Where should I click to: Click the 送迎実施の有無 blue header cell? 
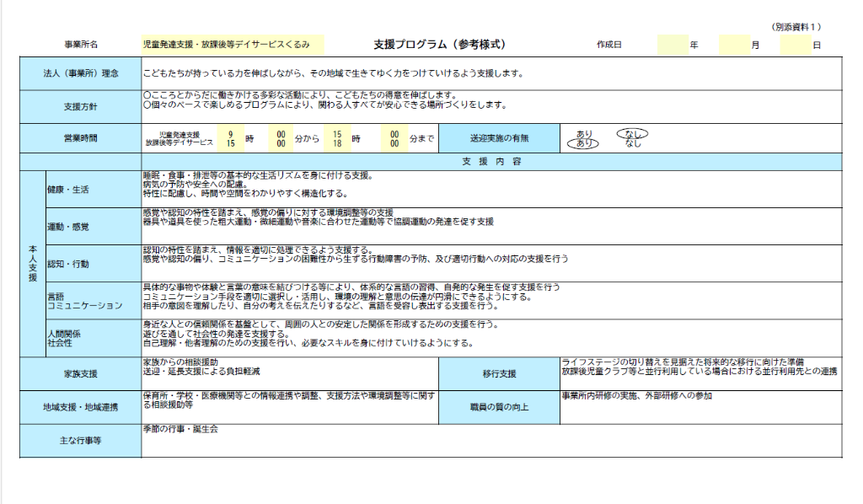click(501, 138)
